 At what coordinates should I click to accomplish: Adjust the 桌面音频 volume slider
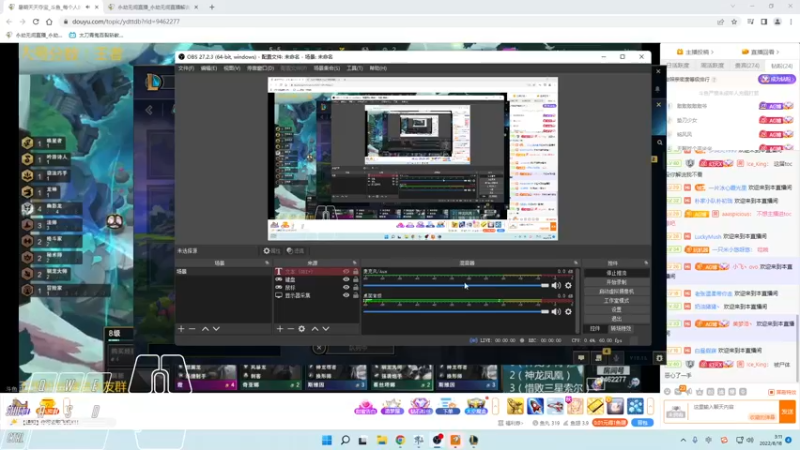456,311
